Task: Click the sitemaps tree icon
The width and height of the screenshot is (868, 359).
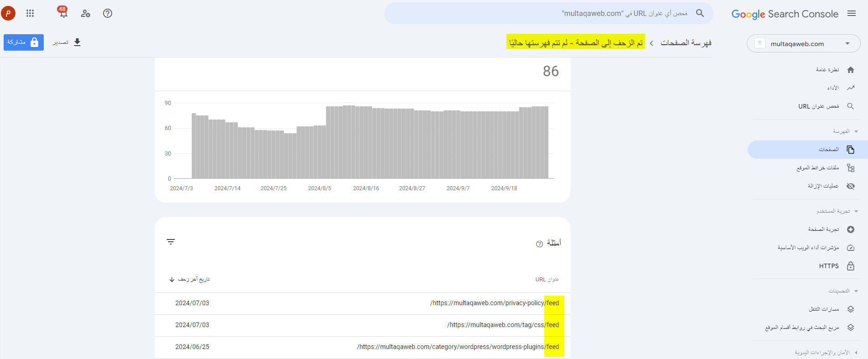Action: click(x=851, y=168)
